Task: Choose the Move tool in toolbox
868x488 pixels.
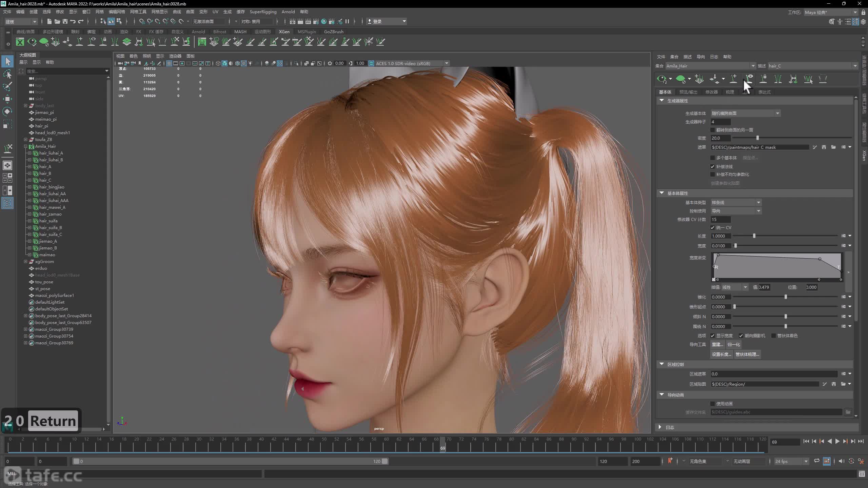Action: click(7, 99)
